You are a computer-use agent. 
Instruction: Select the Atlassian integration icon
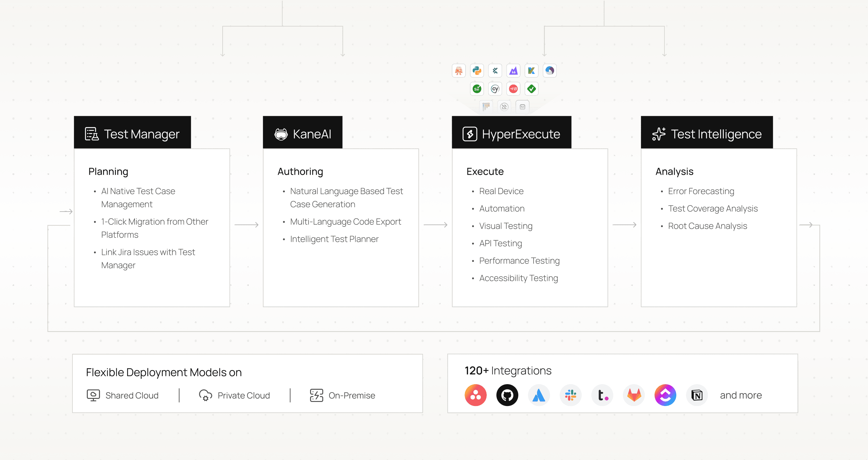(x=539, y=395)
